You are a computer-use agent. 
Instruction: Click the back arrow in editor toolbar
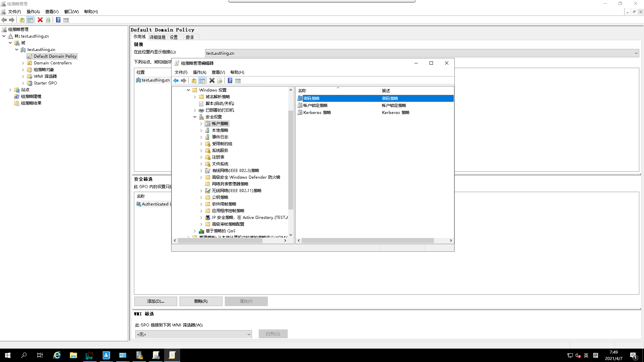coord(176,81)
